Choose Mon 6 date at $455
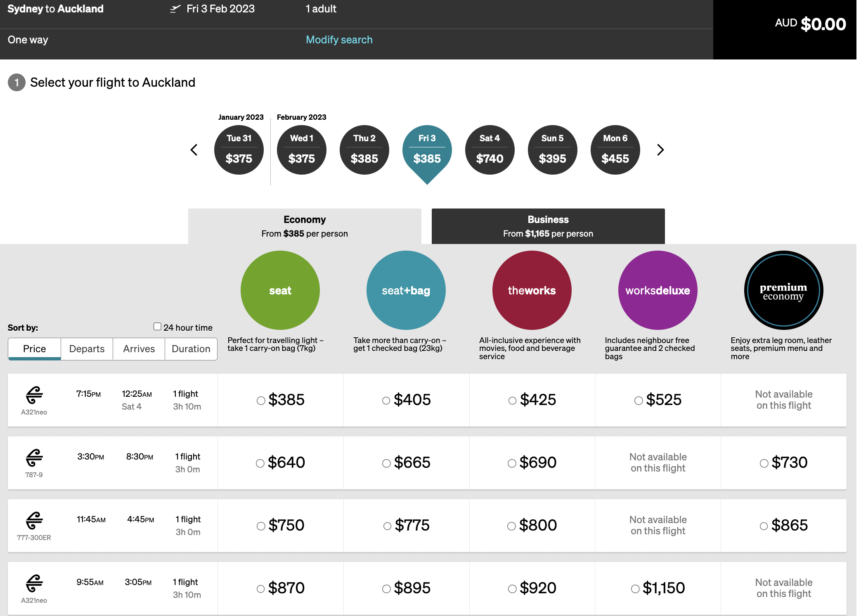861x616 pixels. 615,150
